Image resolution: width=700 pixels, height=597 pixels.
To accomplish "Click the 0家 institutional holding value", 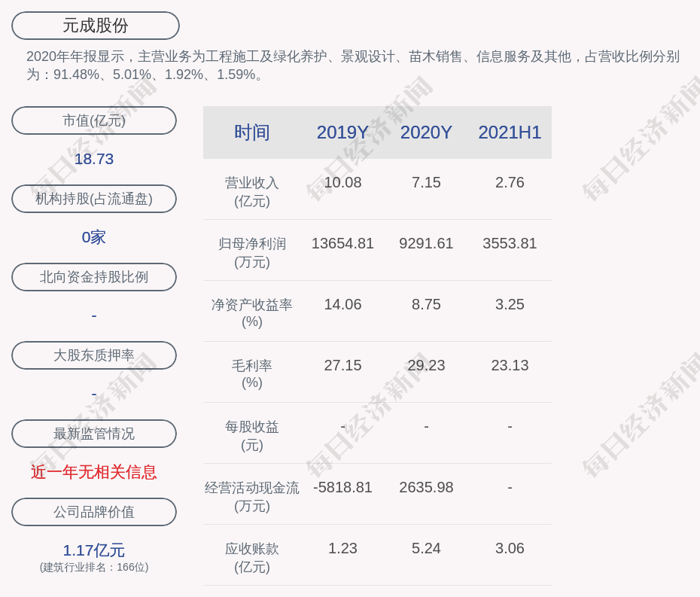I will click(94, 237).
